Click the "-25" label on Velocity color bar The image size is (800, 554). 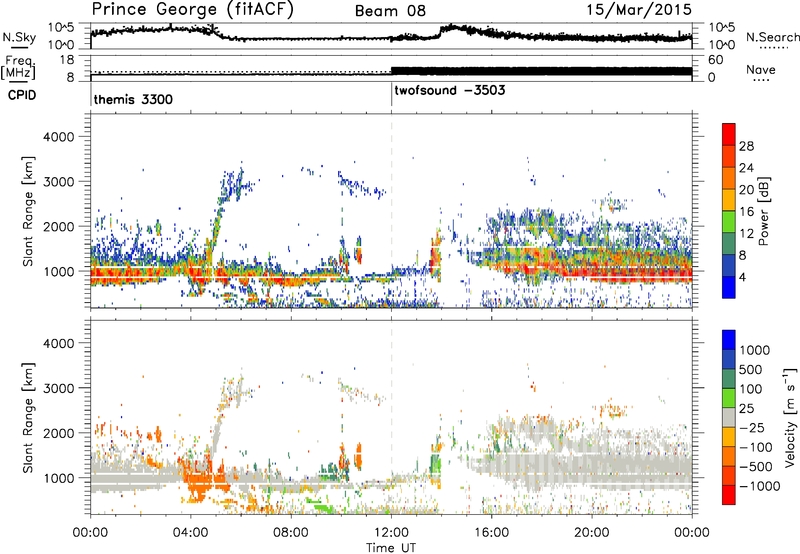tap(753, 428)
